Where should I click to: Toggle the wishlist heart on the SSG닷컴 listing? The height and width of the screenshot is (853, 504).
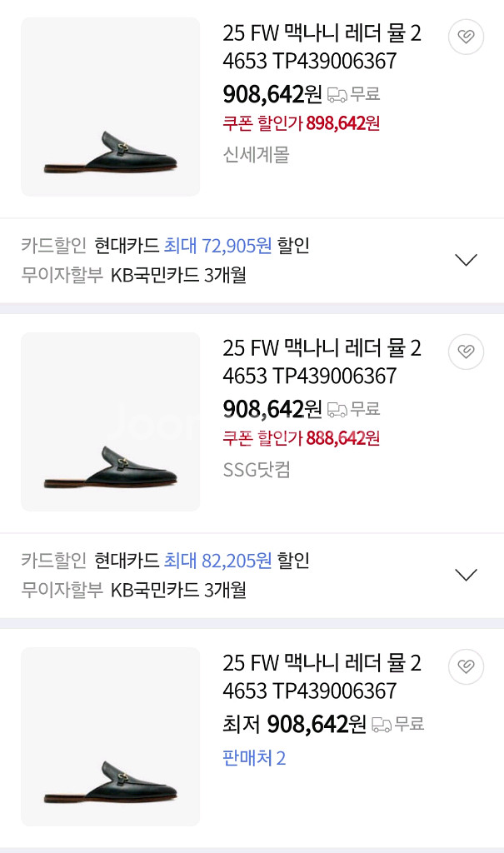point(465,352)
